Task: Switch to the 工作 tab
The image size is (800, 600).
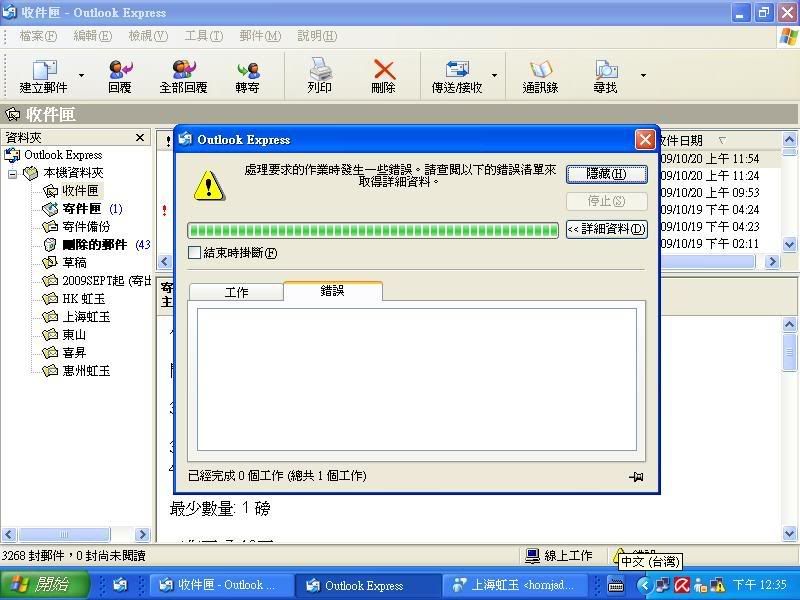Action: click(x=236, y=292)
